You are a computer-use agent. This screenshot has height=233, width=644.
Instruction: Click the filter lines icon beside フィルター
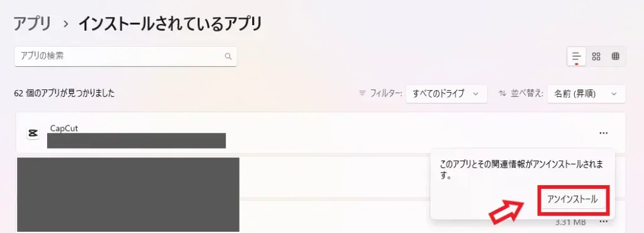362,94
